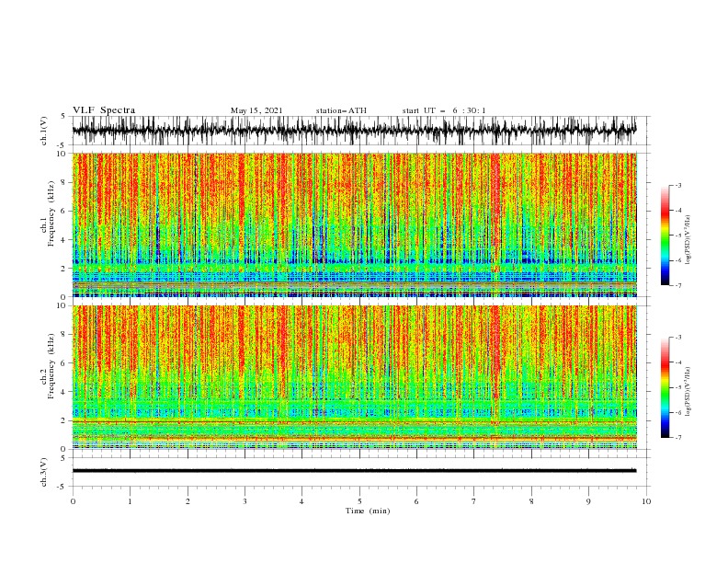Image resolution: width=728 pixels, height=563 pixels.
Task: Click the "ch.1(V)" waveform axis label
Action: coord(44,131)
